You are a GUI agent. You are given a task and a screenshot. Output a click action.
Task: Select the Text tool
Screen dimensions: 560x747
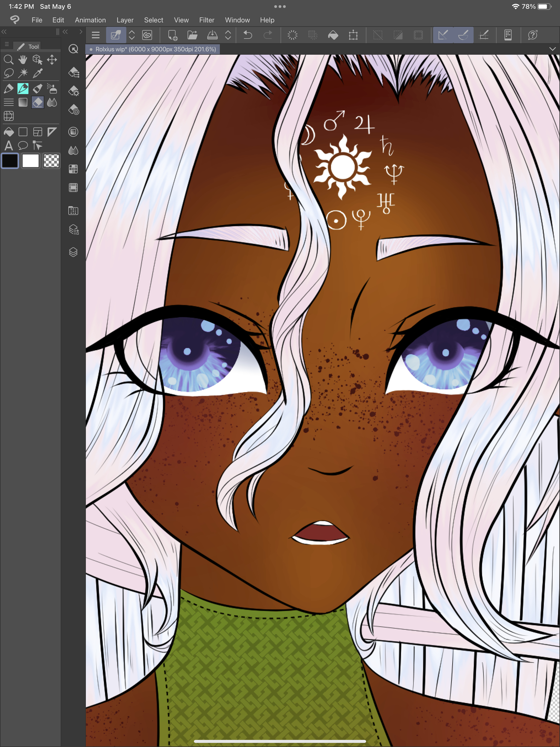(x=8, y=146)
